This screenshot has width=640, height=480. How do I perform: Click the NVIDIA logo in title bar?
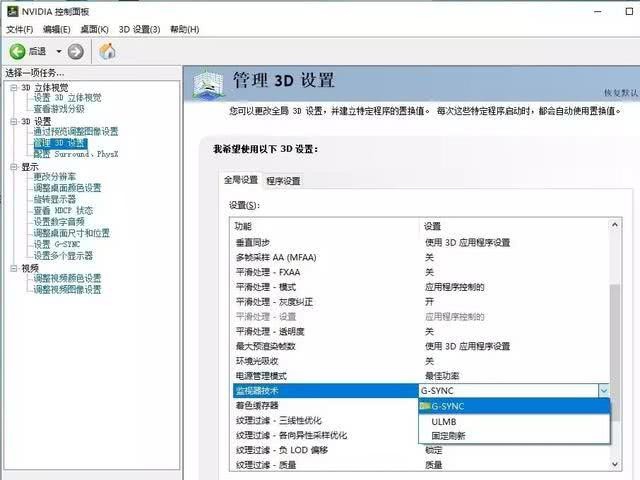tap(13, 11)
